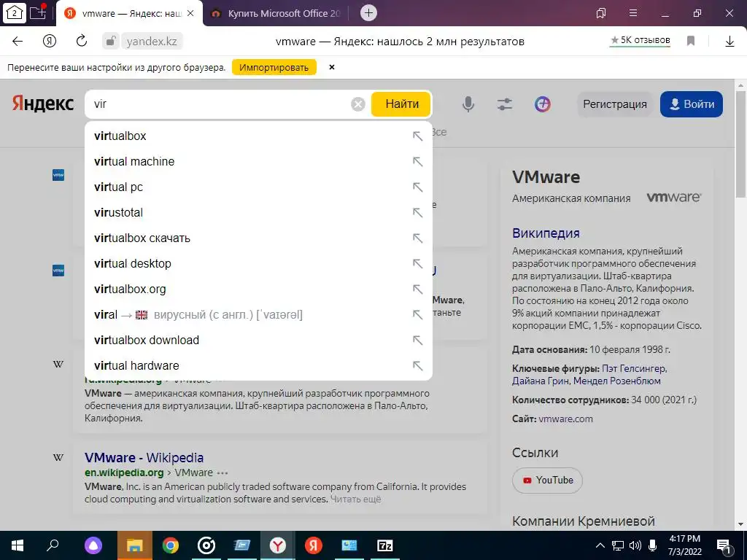This screenshot has width=747, height=560.
Task: Fill query using arrow beside virtual hardware
Action: point(417,366)
